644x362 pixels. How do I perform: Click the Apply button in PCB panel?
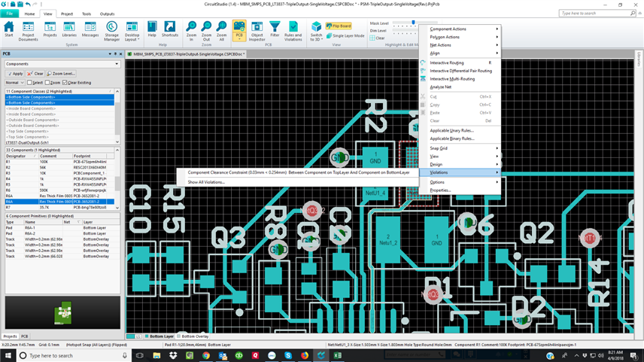point(16,74)
